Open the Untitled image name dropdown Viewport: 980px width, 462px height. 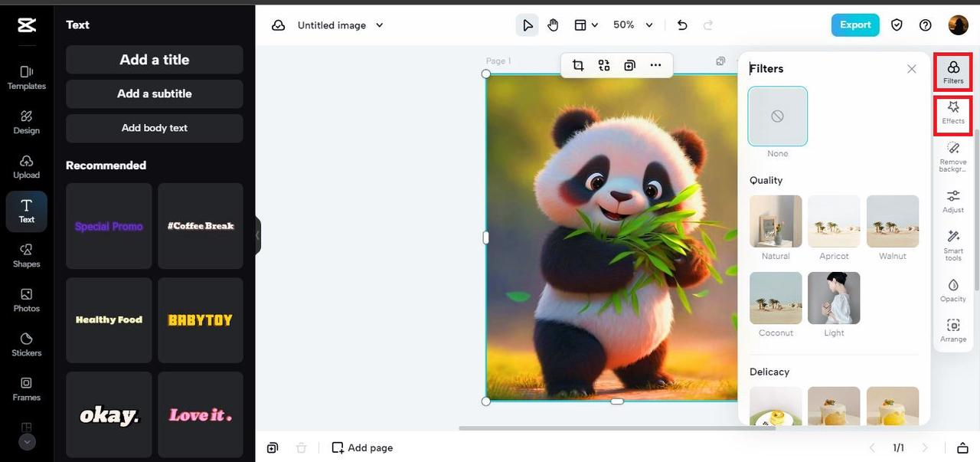tap(341, 25)
